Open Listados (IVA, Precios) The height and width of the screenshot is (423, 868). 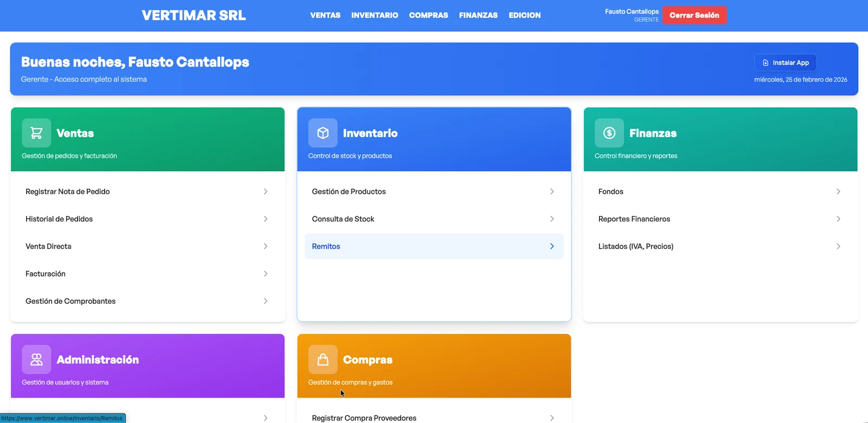pos(720,246)
